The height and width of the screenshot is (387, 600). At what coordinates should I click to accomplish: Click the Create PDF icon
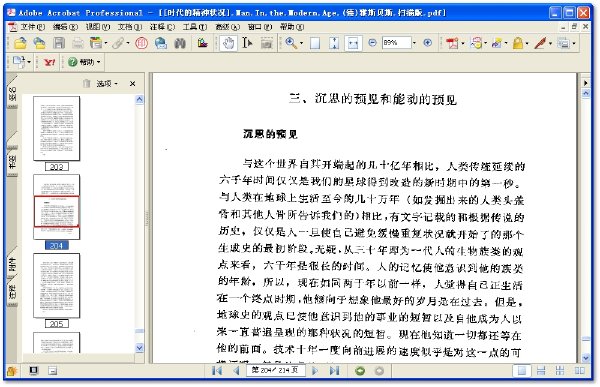point(452,43)
